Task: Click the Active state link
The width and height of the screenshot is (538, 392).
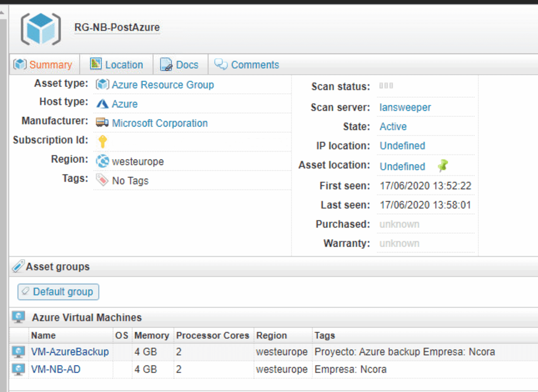Action: point(393,126)
